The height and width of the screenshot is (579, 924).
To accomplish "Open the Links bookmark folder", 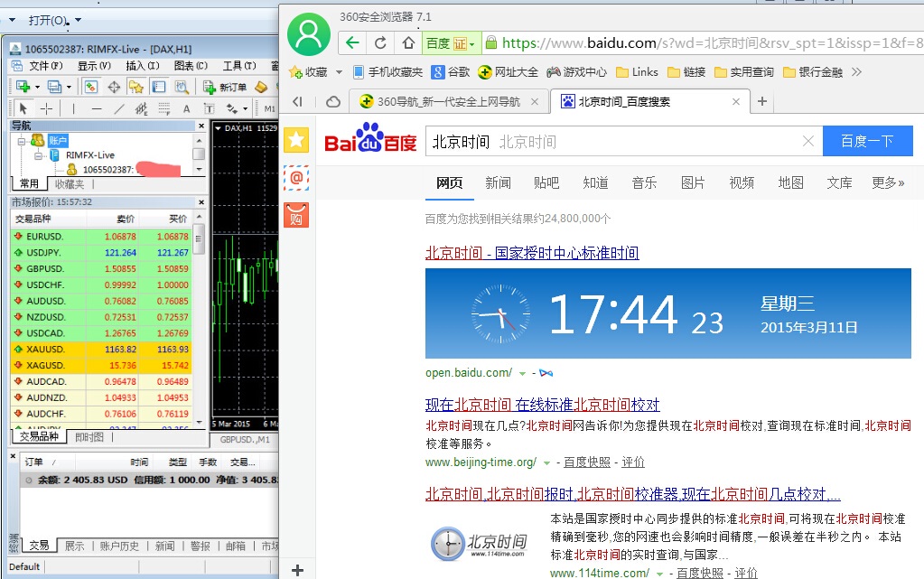I will click(637, 72).
